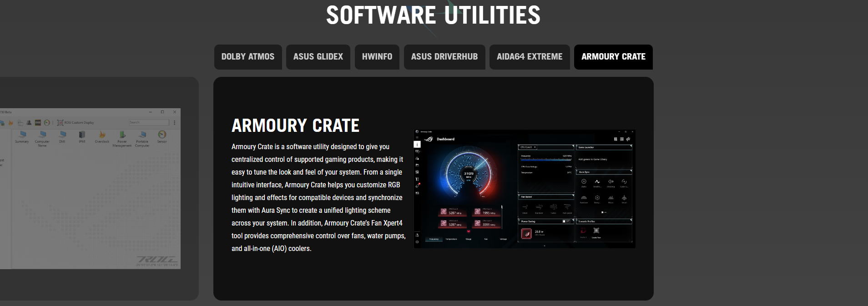Open the Overclock category icon in AIDA64

tap(102, 137)
